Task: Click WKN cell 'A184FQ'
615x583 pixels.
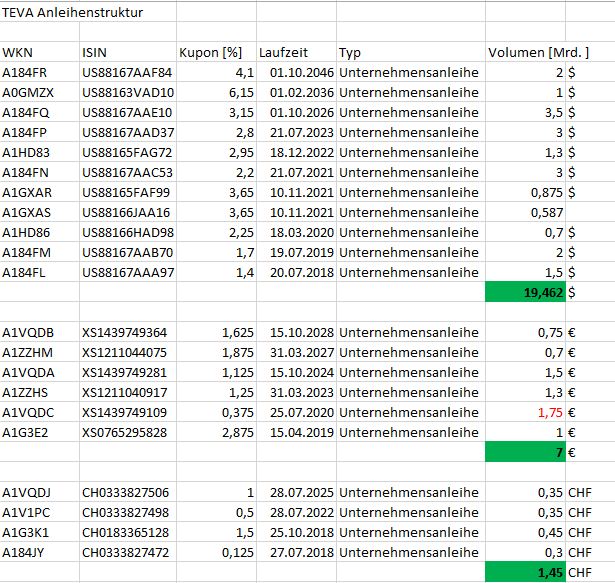Action: click(x=40, y=112)
